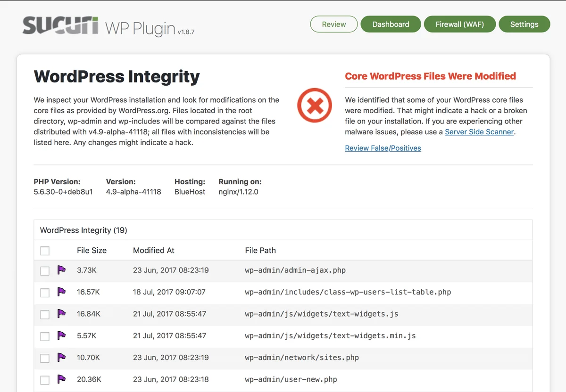Click the flag icon beside class-wp-users-list-table.php

point(61,292)
